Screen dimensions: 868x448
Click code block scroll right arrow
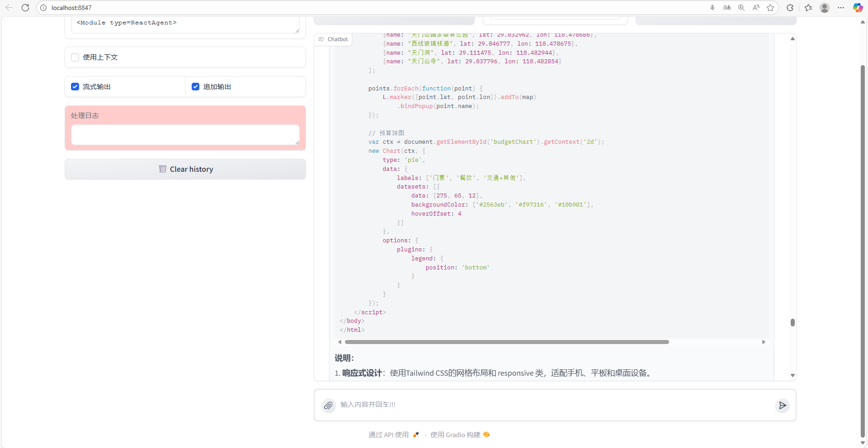point(764,342)
